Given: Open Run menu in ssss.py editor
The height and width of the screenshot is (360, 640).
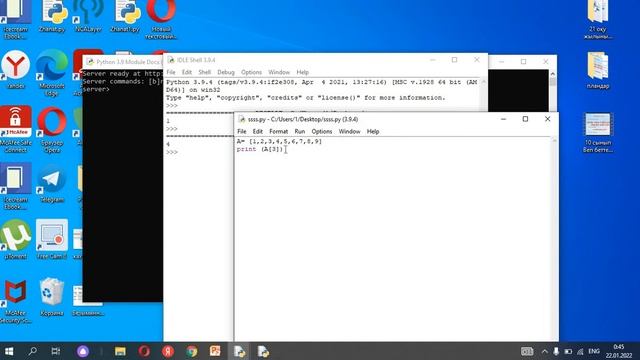Looking at the screenshot, I should pyautogui.click(x=300, y=131).
